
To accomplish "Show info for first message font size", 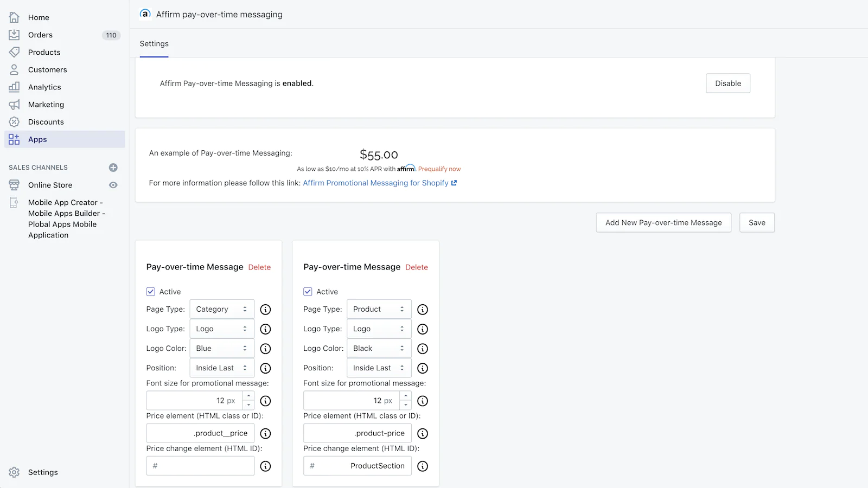I will (x=265, y=401).
